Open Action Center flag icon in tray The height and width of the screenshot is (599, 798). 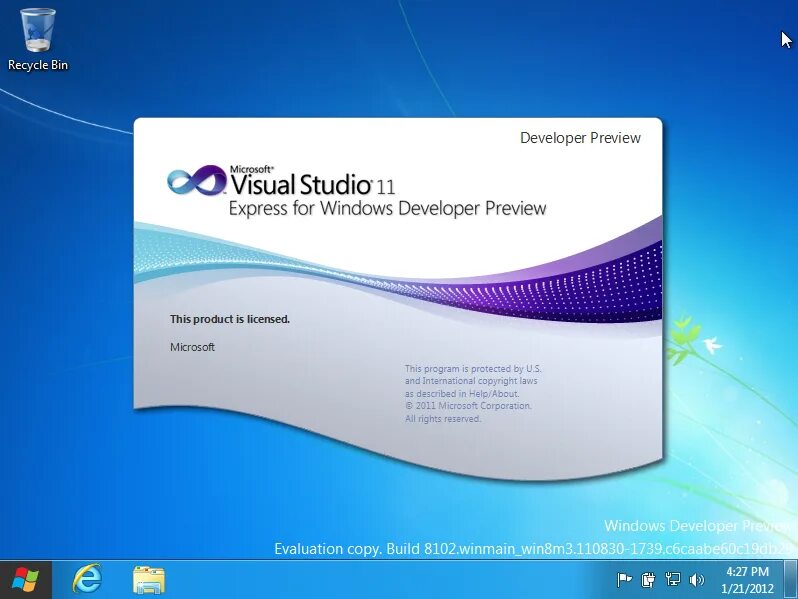click(624, 580)
